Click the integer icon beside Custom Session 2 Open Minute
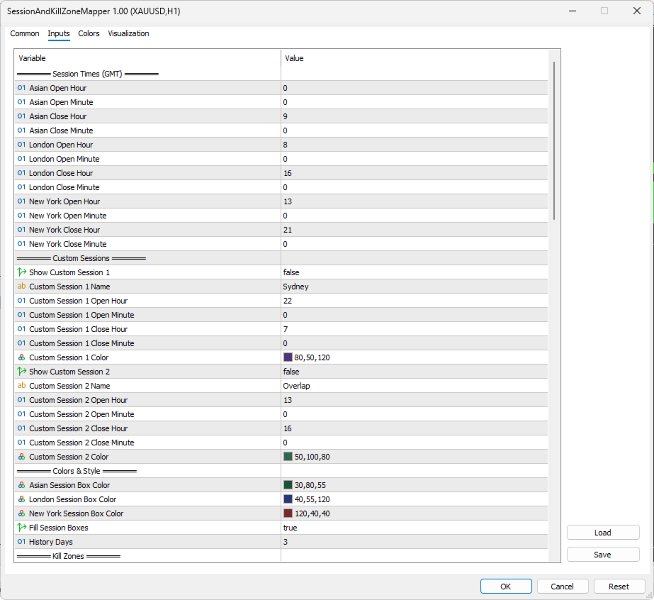Viewport: 654px width, 600px height. pos(22,414)
